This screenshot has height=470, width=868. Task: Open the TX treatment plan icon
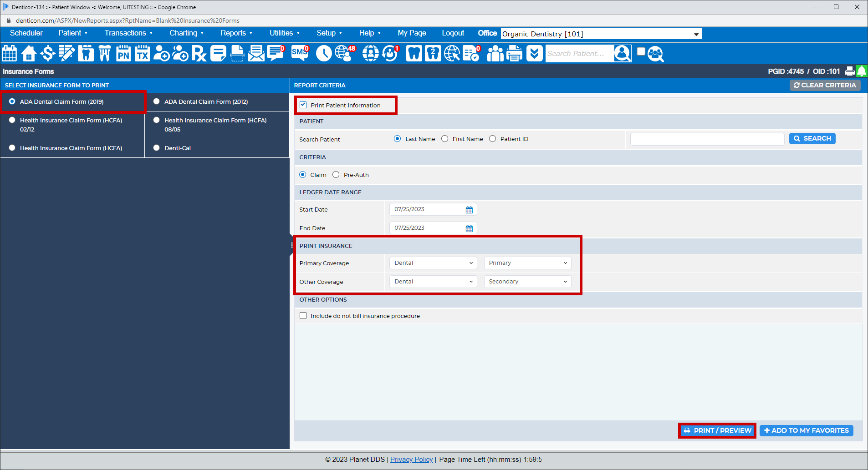pyautogui.click(x=143, y=54)
